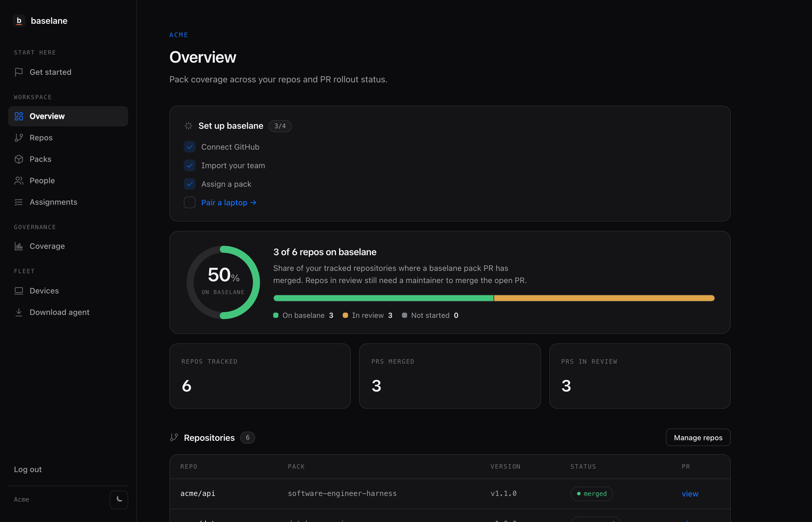Toggle dark mode with the moon icon
This screenshot has width=812, height=522.
[x=119, y=500]
